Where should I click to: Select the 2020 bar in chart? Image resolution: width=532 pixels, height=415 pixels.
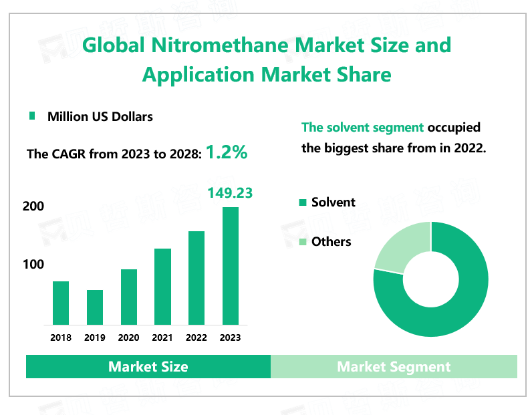[x=129, y=297]
